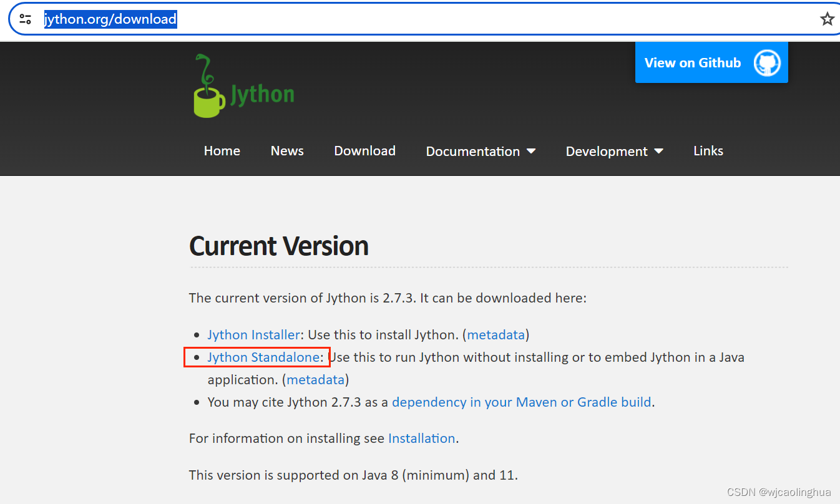The width and height of the screenshot is (840, 504).
Task: Click the browser address bar URL
Action: pyautogui.click(x=110, y=19)
